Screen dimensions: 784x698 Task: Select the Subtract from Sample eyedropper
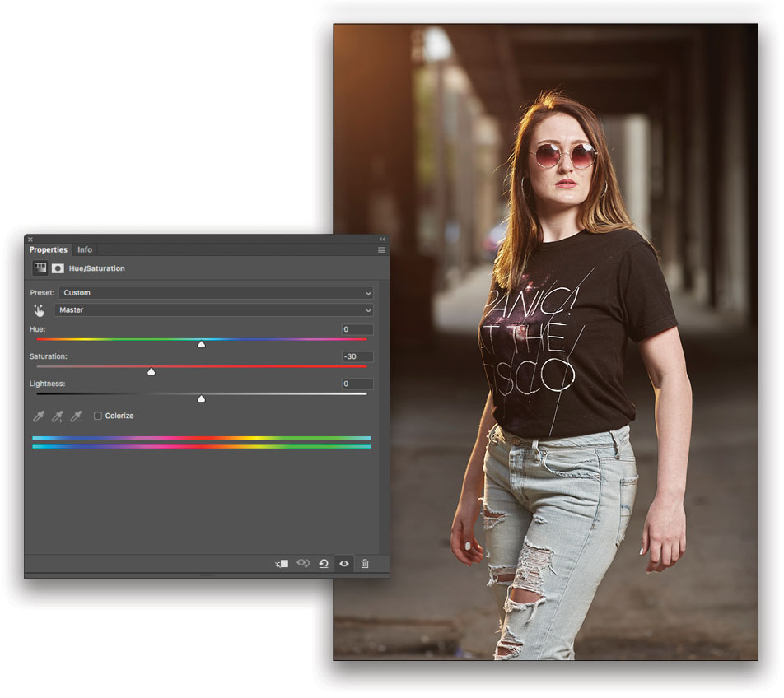[x=75, y=416]
